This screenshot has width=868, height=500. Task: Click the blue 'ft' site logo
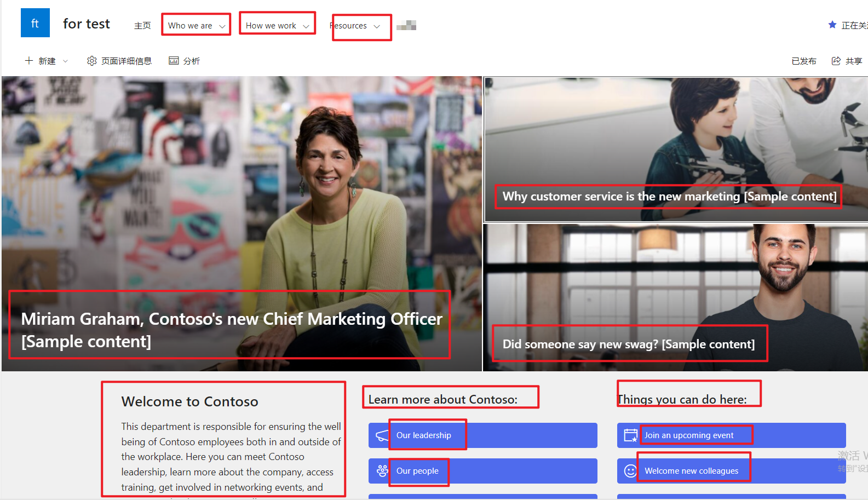(35, 23)
